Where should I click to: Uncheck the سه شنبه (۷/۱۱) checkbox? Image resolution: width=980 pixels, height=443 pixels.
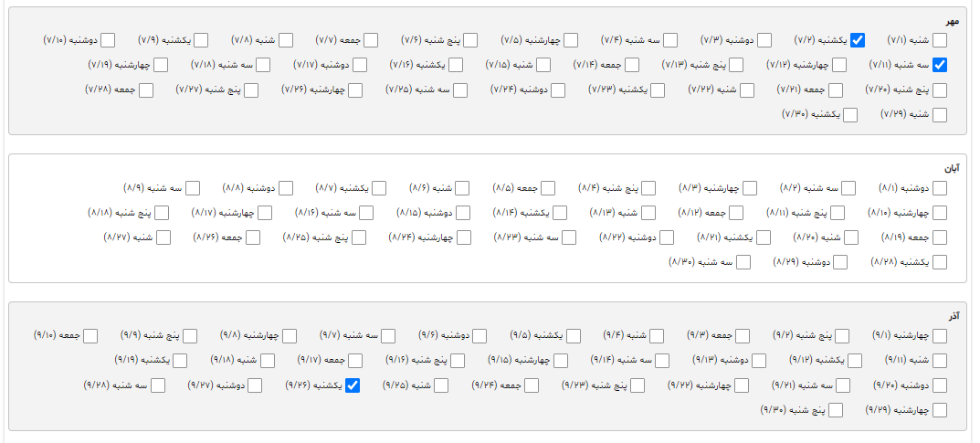(x=940, y=65)
